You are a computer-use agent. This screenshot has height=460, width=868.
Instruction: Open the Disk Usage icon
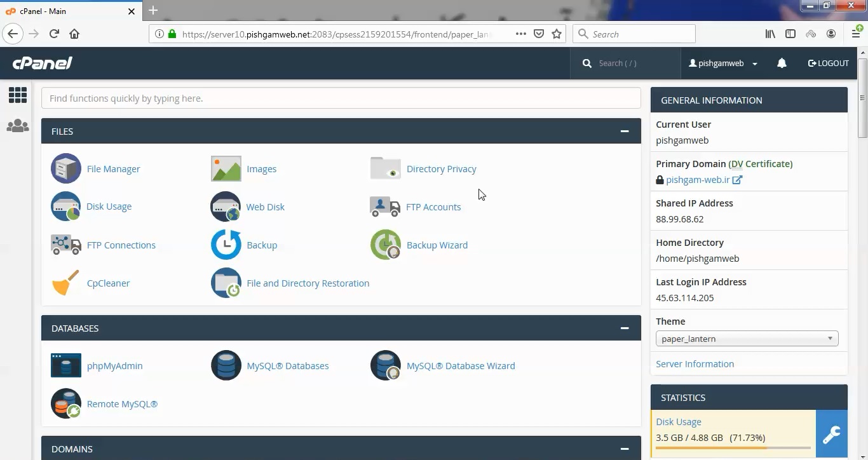click(x=66, y=206)
